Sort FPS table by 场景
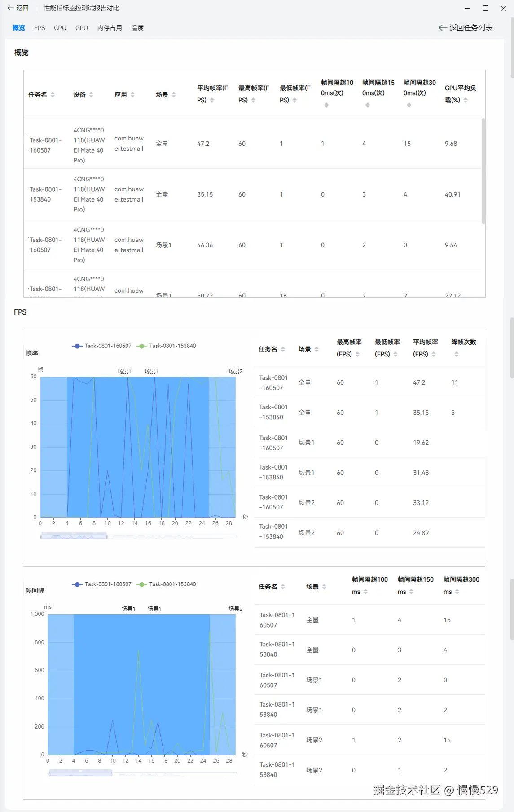This screenshot has height=812, width=514. (316, 349)
